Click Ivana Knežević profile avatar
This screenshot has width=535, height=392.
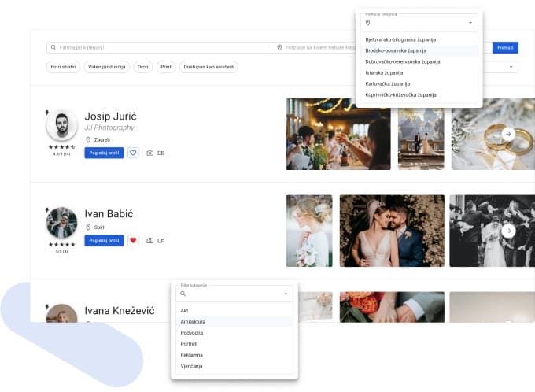point(61,313)
